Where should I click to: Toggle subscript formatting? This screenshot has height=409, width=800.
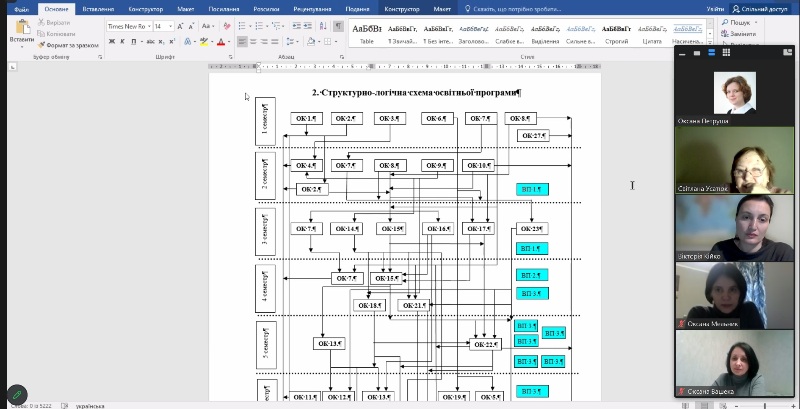[161, 42]
